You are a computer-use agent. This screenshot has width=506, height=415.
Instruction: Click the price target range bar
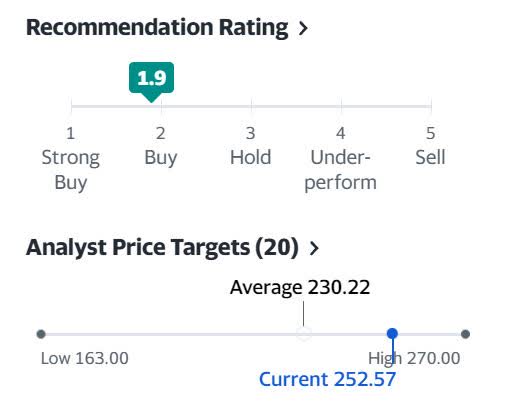(x=253, y=334)
